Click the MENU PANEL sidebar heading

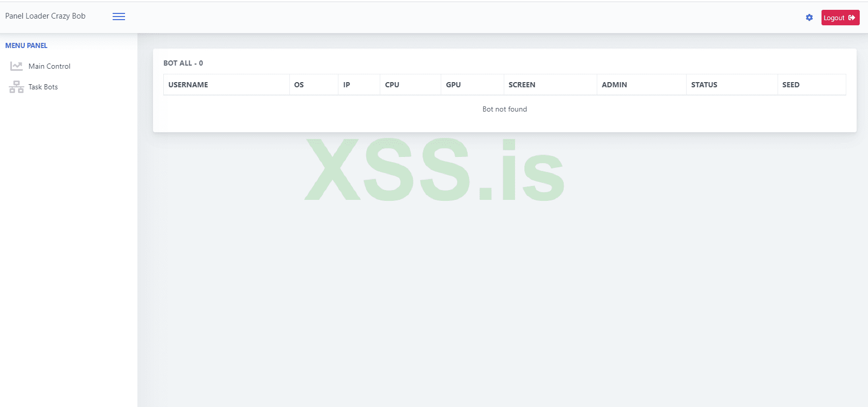pyautogui.click(x=26, y=45)
